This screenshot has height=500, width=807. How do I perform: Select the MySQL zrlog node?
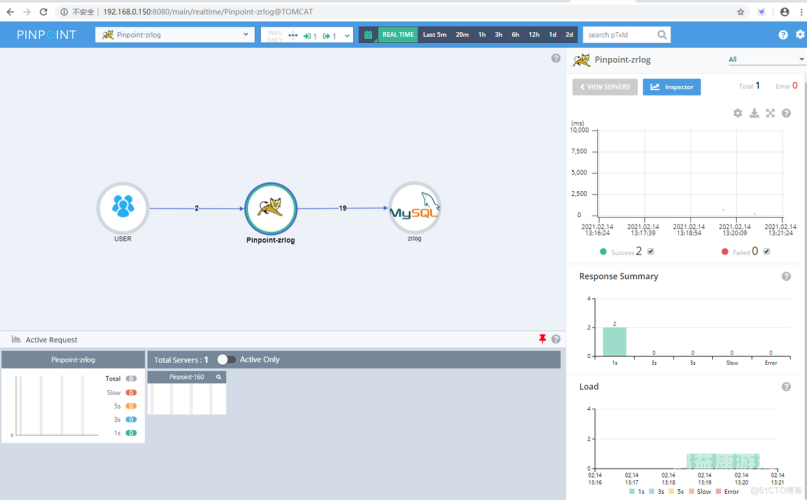pos(414,208)
